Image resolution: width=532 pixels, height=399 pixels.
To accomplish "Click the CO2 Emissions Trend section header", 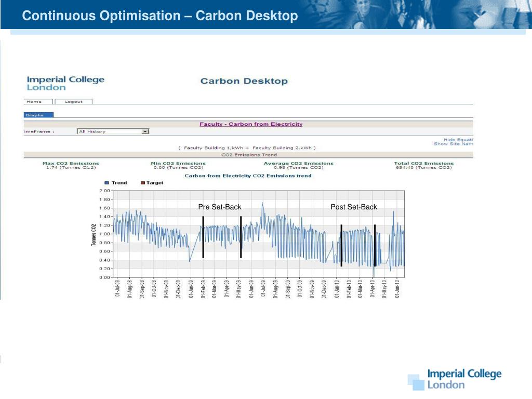I will click(x=249, y=155).
